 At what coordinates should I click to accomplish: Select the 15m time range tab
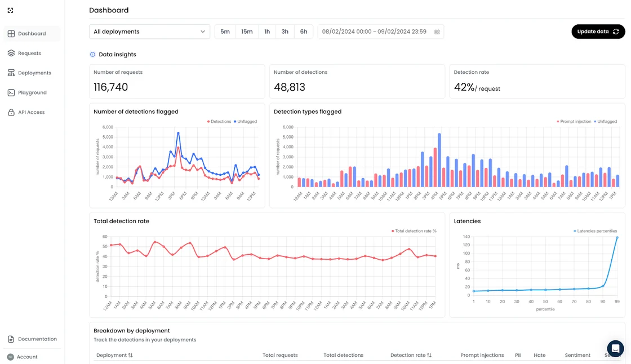[247, 32]
